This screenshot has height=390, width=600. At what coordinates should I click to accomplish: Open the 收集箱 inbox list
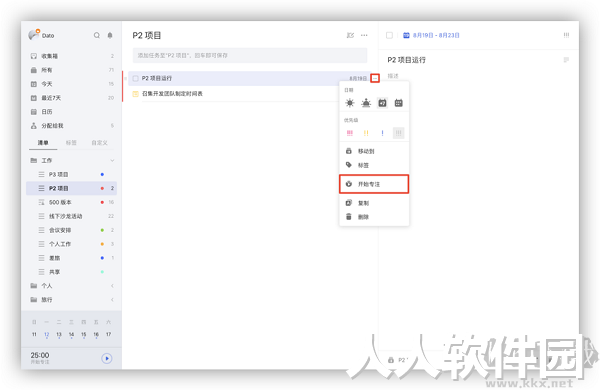pos(72,56)
